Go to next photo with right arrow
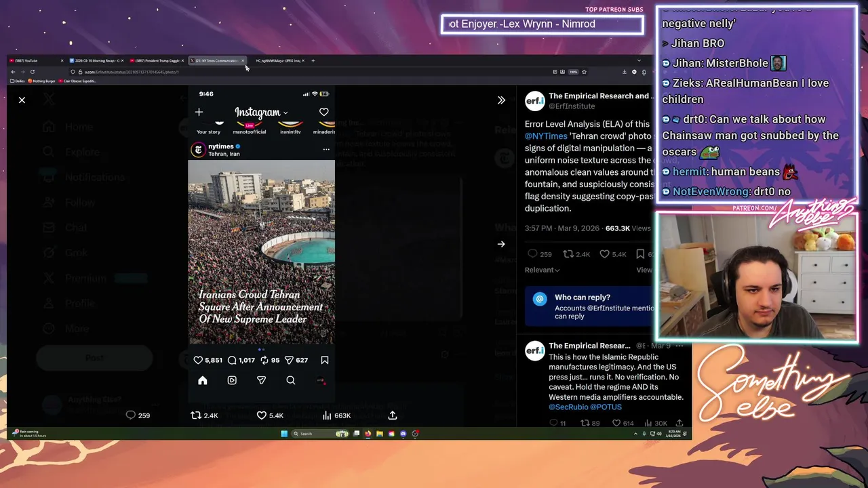Image resolution: width=868 pixels, height=488 pixels. pos(501,244)
